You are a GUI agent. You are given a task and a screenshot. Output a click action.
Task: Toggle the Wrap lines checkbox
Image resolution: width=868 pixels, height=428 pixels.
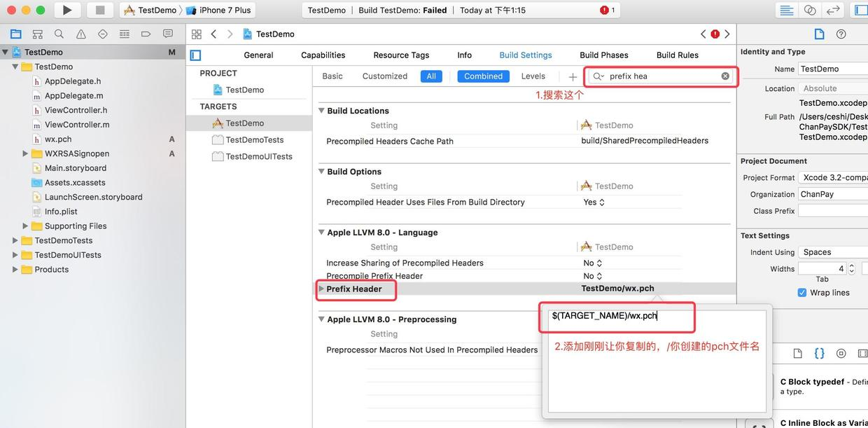802,293
